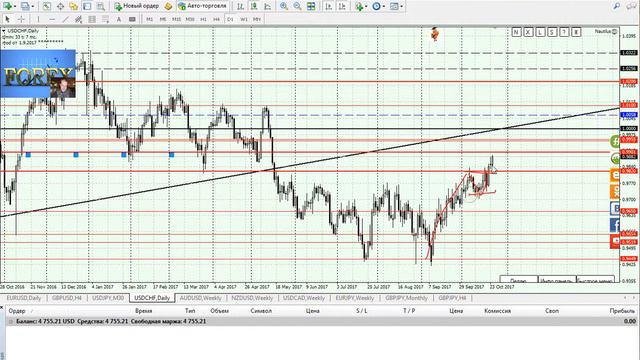Open the Strategy Tester icon
Image resolution: width=640 pixels, height=360 pixels.
pos(100,6)
